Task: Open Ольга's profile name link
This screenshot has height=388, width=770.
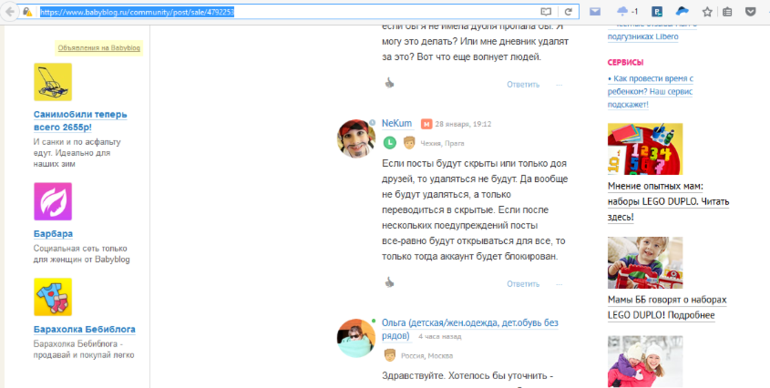Action: click(x=470, y=329)
